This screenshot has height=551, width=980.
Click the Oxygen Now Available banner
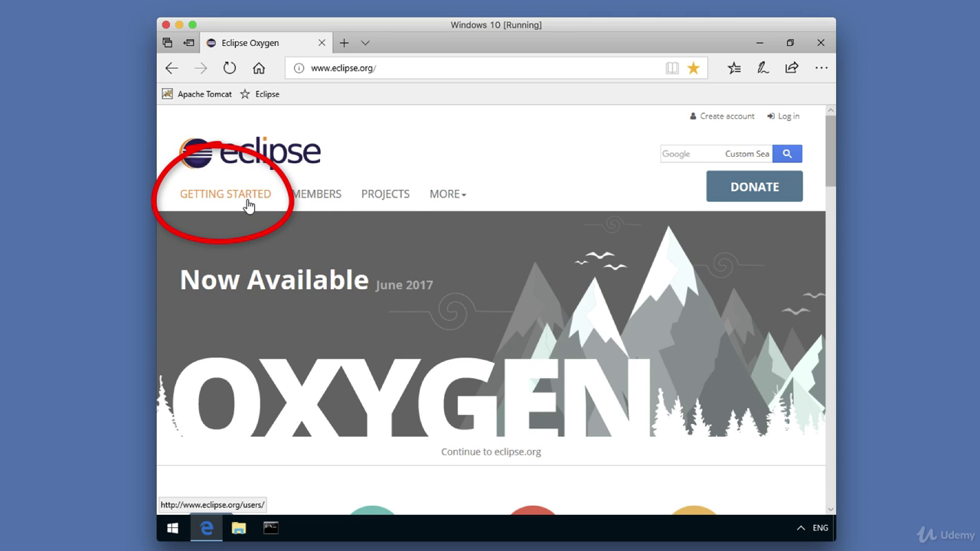pyautogui.click(x=491, y=324)
